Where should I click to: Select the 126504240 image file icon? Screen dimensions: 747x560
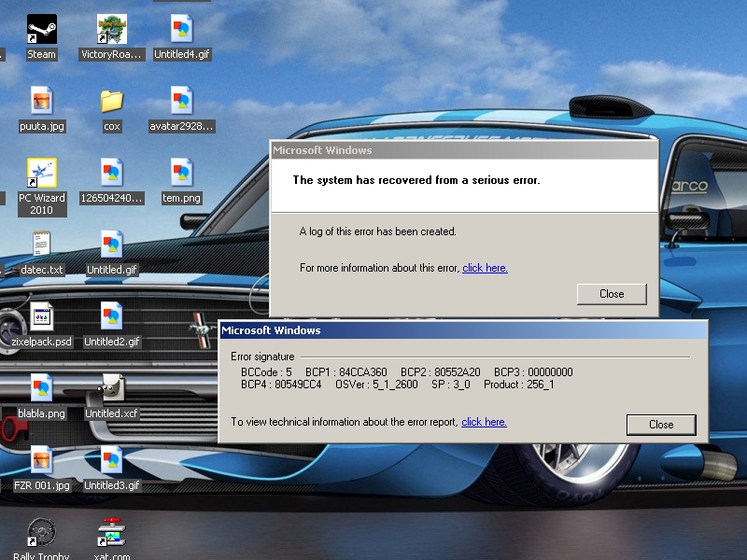[111, 173]
